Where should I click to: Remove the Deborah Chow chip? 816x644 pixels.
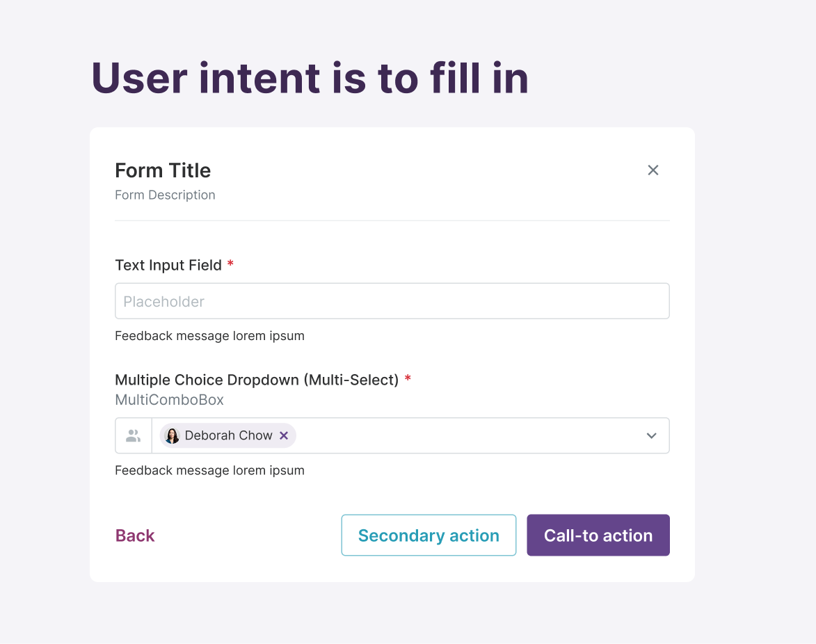[284, 435]
